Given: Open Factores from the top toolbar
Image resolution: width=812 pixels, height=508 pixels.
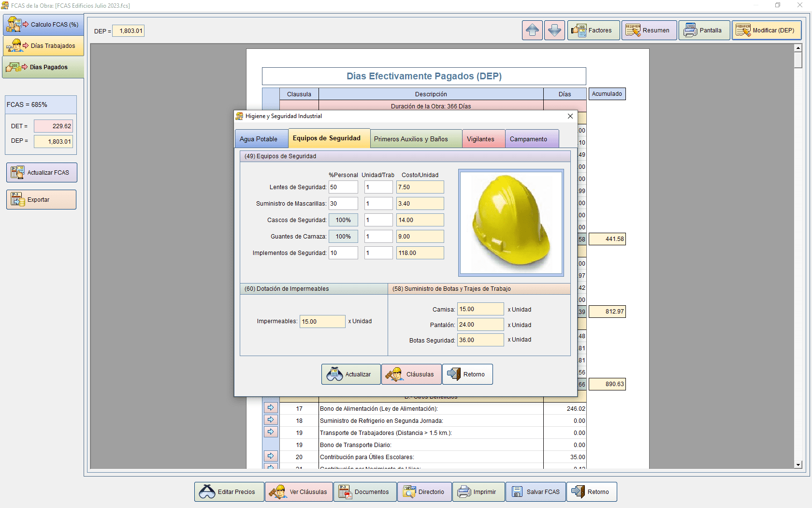Looking at the screenshot, I should pyautogui.click(x=593, y=30).
